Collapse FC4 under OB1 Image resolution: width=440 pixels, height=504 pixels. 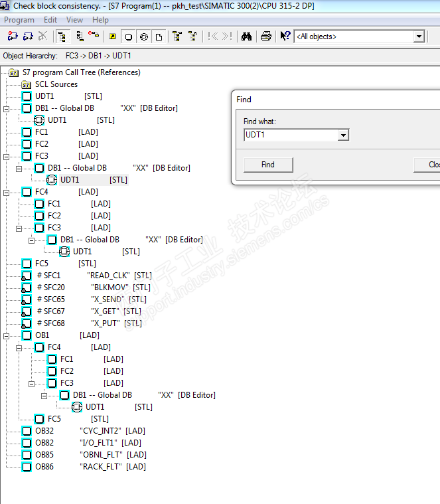click(x=19, y=348)
